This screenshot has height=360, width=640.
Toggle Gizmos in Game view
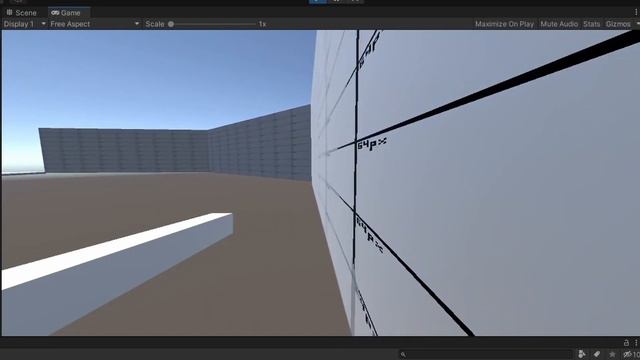618,24
